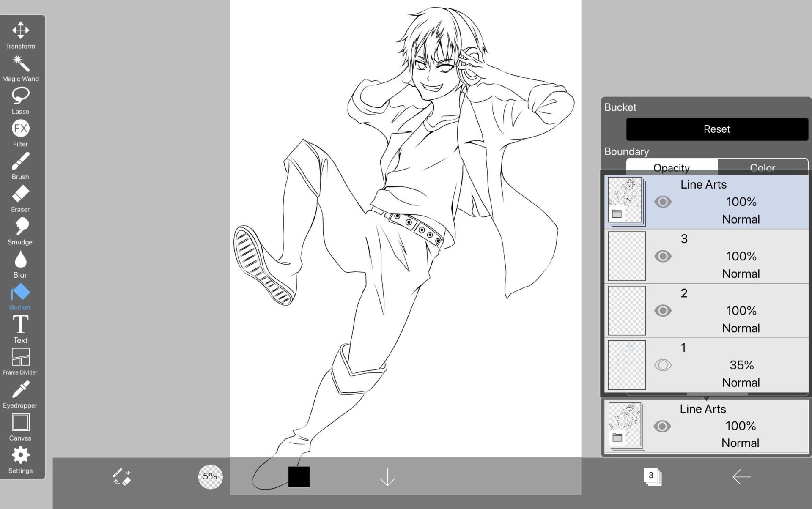Collapse the selected Line Arts folder
The image size is (812, 509).
point(617,213)
